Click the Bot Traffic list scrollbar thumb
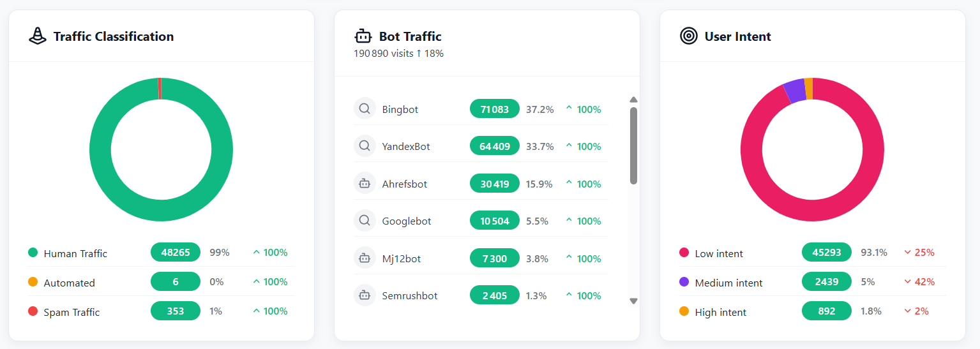Screen dimensions: 980x349 (x=633, y=145)
